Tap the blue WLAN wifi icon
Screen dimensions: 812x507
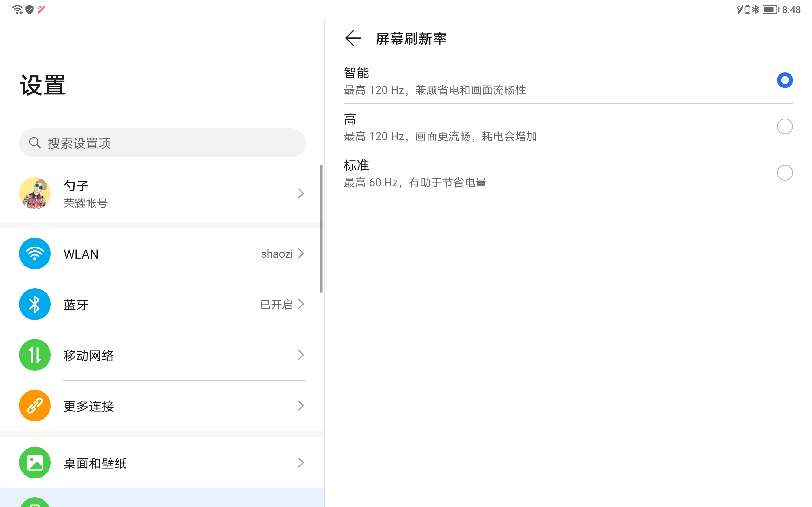point(35,253)
